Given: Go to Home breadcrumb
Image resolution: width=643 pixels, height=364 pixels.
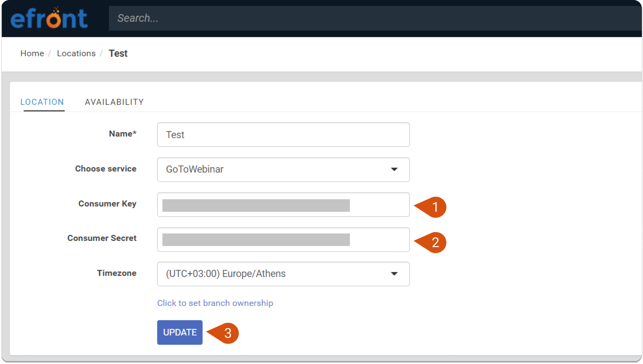Looking at the screenshot, I should coord(32,53).
